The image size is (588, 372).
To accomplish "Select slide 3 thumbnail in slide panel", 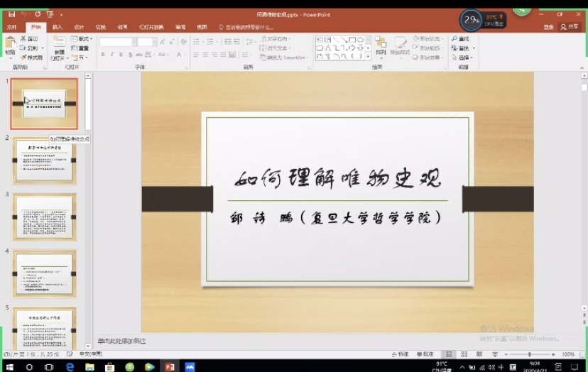I will pyautogui.click(x=44, y=217).
